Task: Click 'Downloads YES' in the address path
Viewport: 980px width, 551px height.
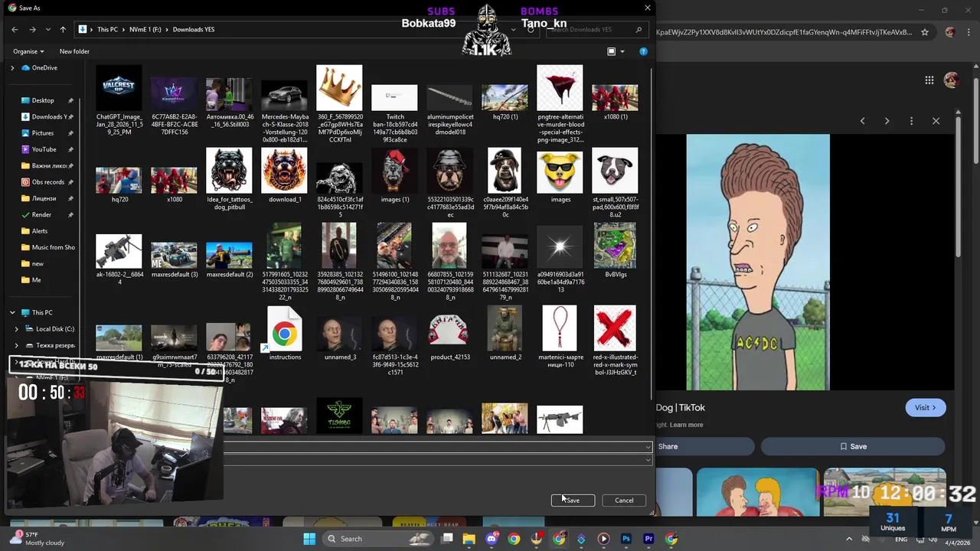Action: click(194, 29)
